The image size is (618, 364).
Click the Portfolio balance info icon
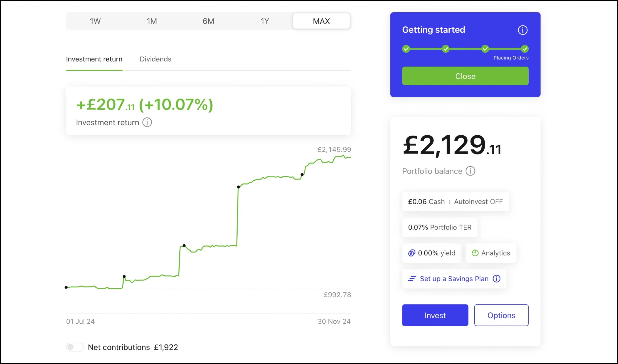point(470,171)
